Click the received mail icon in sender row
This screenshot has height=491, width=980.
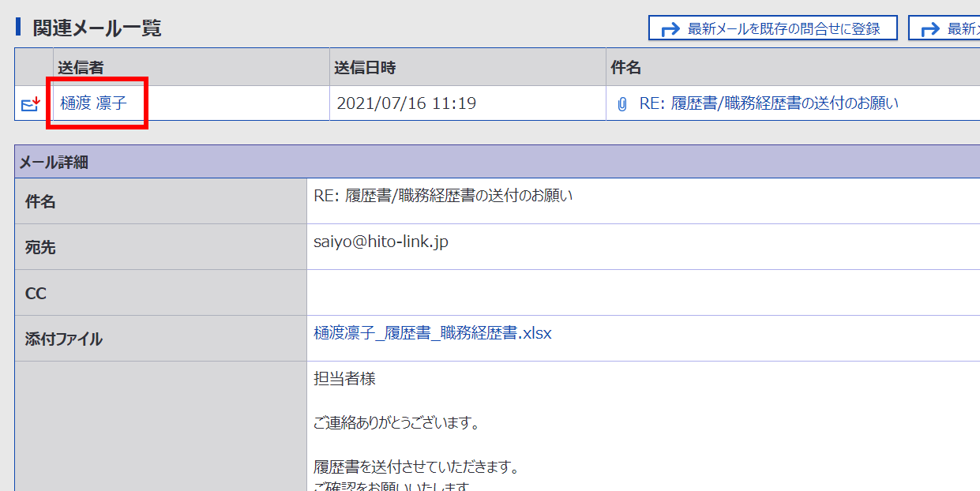click(x=31, y=104)
